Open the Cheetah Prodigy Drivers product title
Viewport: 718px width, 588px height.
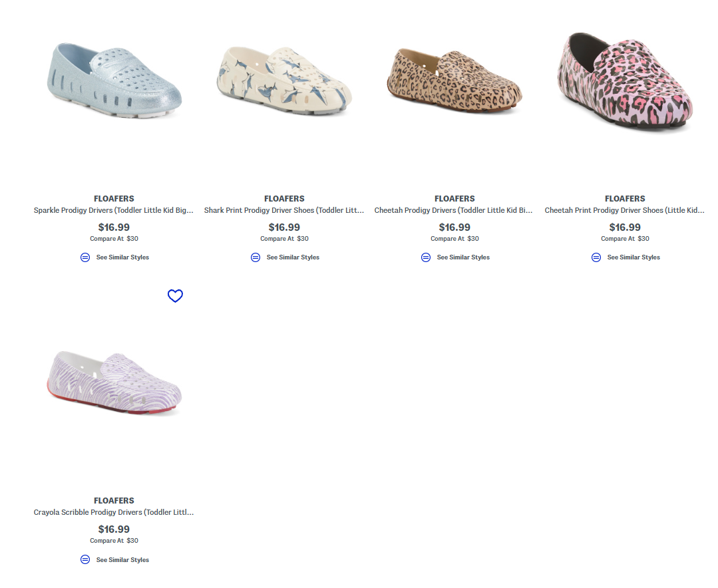click(454, 210)
